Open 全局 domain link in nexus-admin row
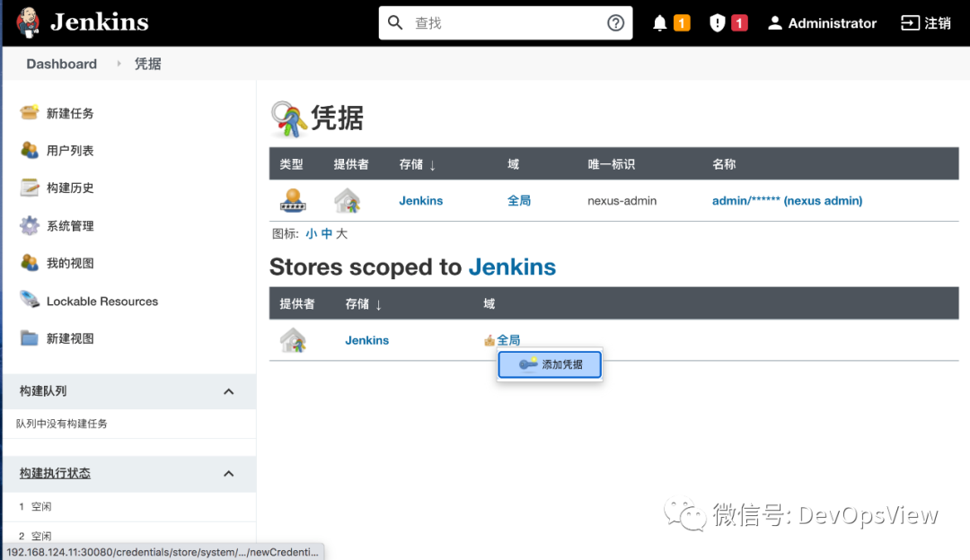The width and height of the screenshot is (970, 560). click(x=519, y=200)
